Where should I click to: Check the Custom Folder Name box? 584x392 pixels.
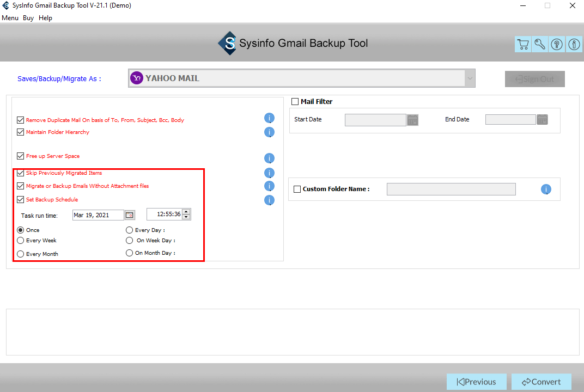297,189
